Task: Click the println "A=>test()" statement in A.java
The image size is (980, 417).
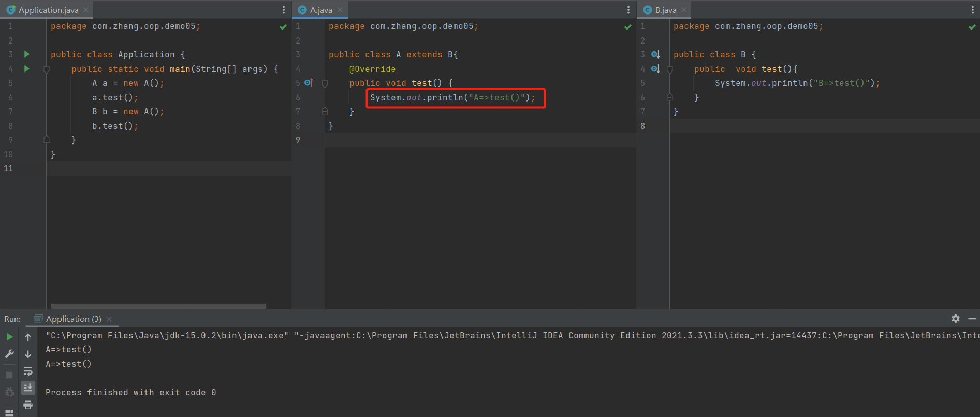Action: click(452, 98)
